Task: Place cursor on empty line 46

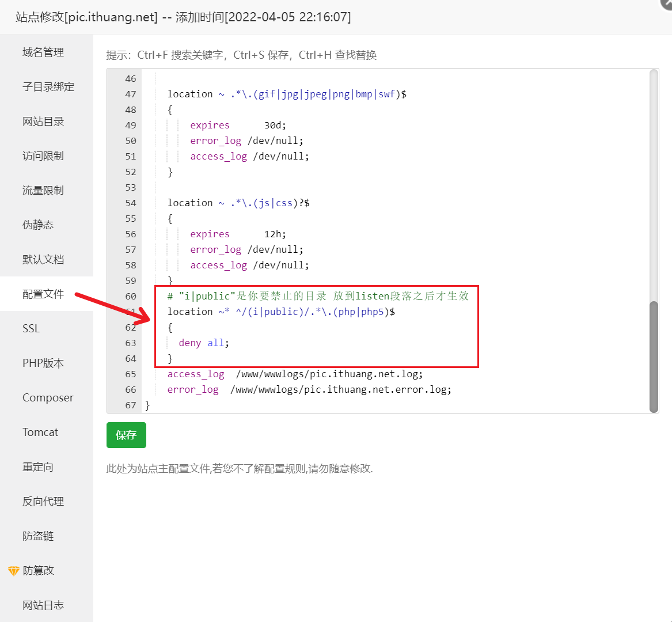Action: pyautogui.click(x=396, y=79)
